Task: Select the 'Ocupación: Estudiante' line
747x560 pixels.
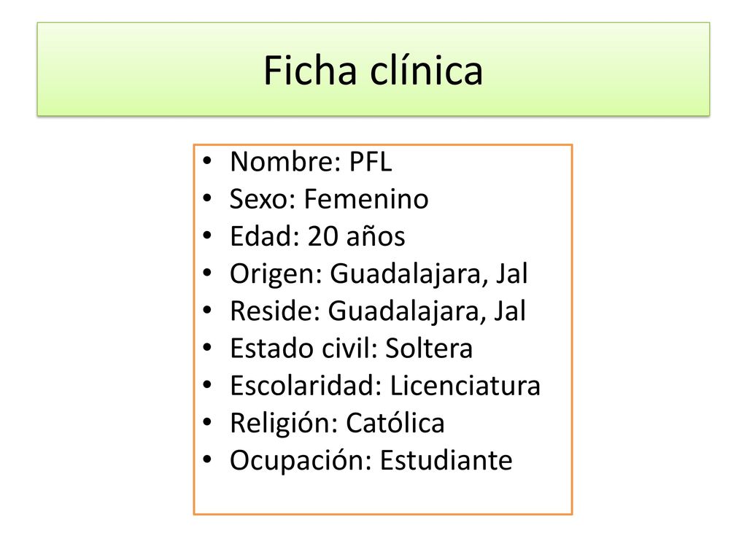Action: (371, 461)
